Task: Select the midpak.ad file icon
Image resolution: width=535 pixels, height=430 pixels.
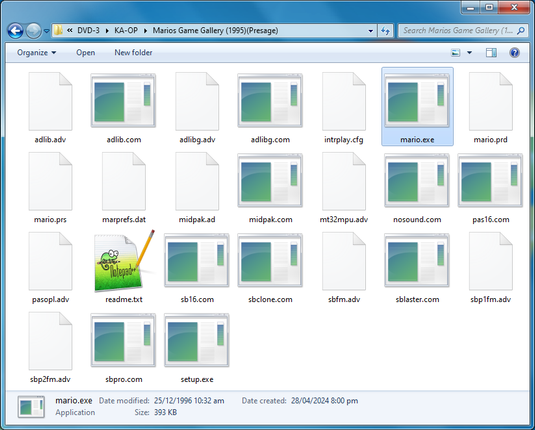Action: click(197, 181)
